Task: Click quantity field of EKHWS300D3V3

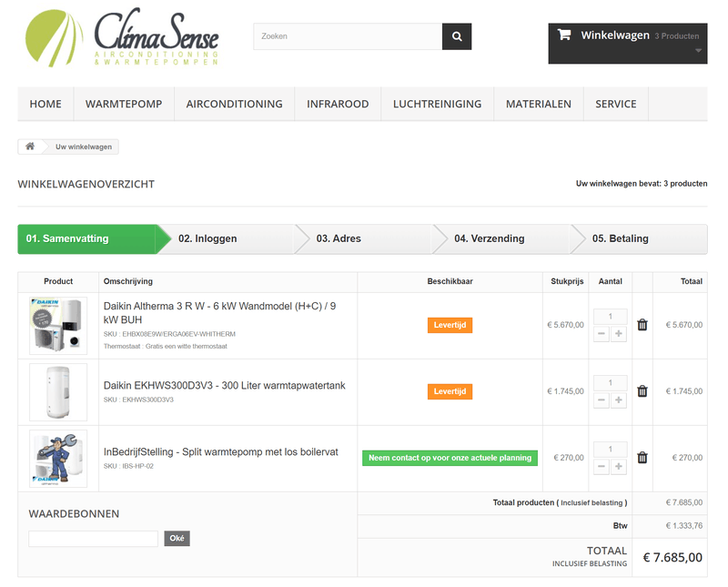Action: coord(610,382)
